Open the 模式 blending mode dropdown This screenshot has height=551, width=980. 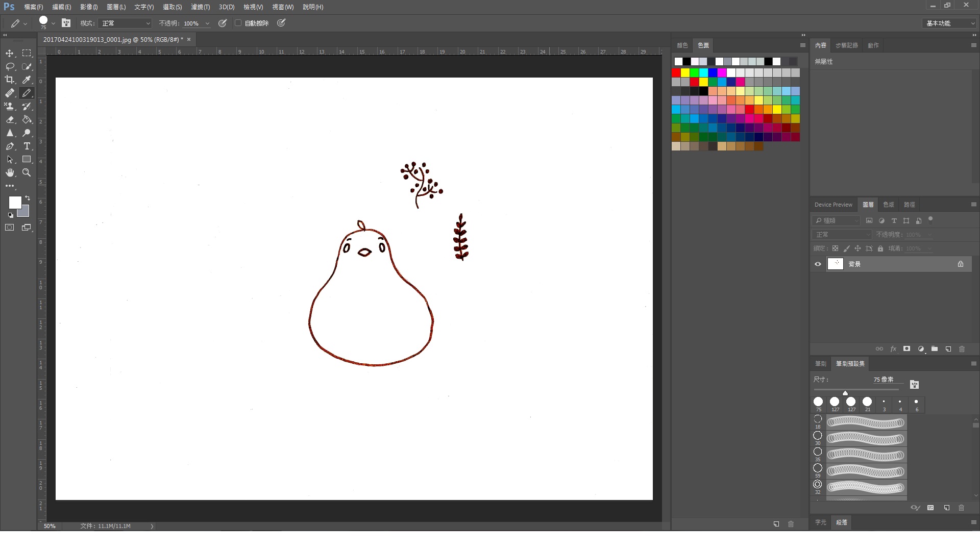[x=126, y=23]
